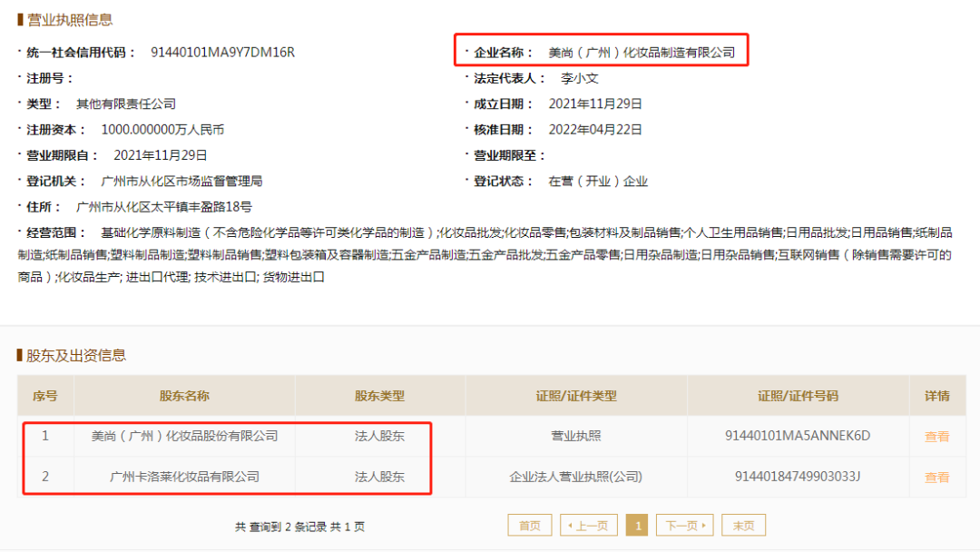
Task: Click the 股东类型 column header
Action: (x=379, y=396)
